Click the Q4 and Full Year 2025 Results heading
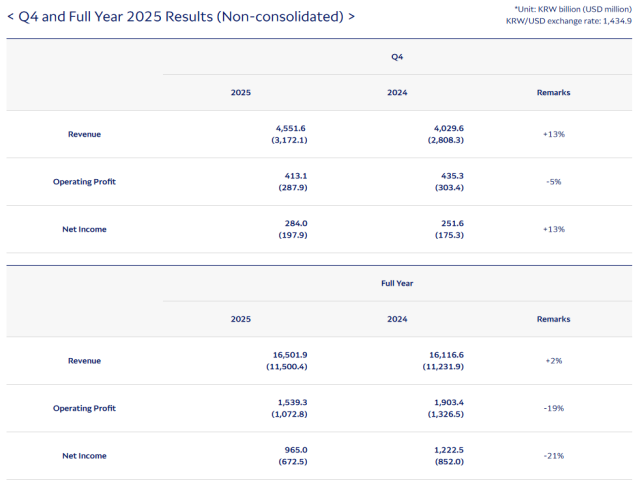The height and width of the screenshot is (485, 640). click(180, 17)
